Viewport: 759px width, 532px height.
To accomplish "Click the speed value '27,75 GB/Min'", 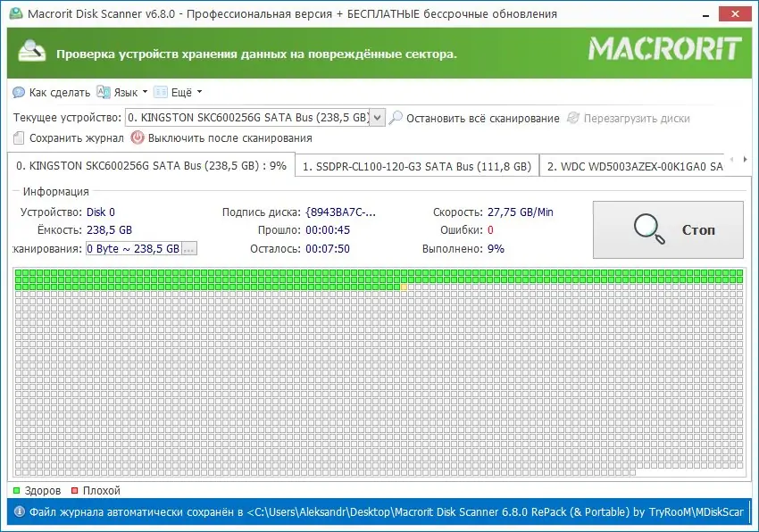I will [521, 212].
